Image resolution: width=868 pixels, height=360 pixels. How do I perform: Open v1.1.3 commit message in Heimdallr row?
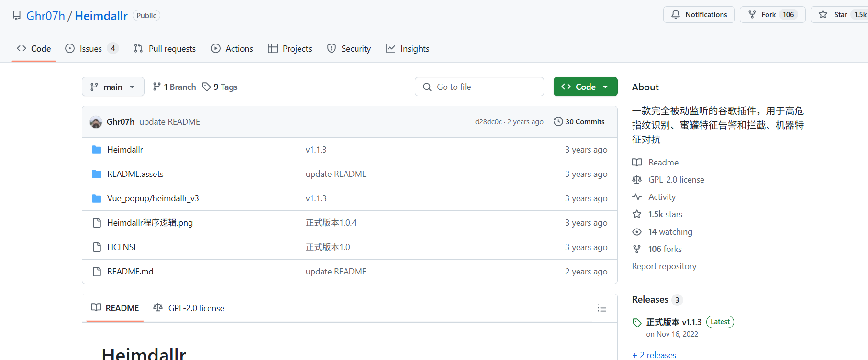click(316, 150)
